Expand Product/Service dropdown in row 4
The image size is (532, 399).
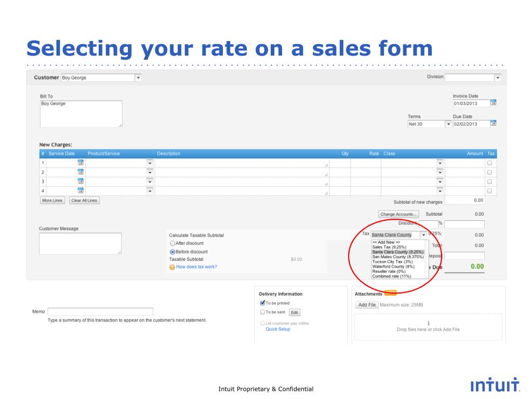click(150, 191)
